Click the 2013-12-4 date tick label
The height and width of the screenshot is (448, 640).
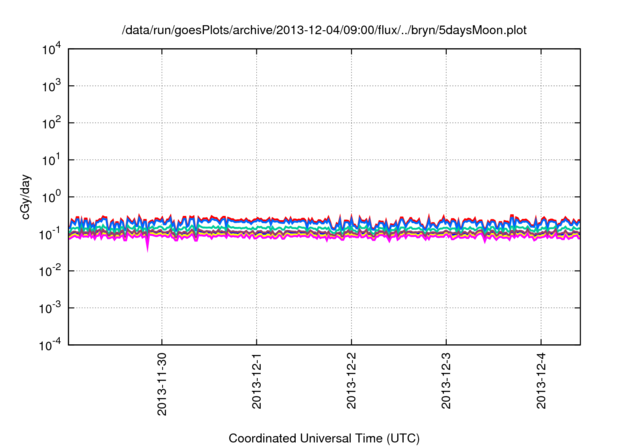click(x=541, y=381)
